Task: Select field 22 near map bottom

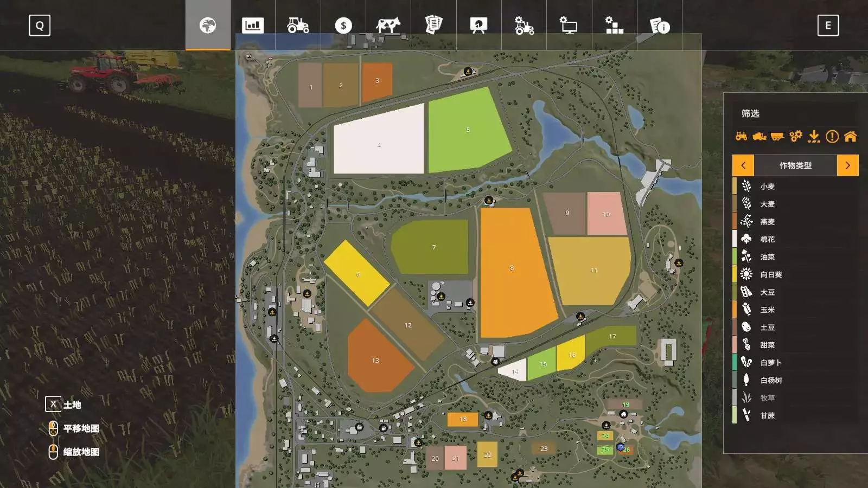Action: point(488,454)
